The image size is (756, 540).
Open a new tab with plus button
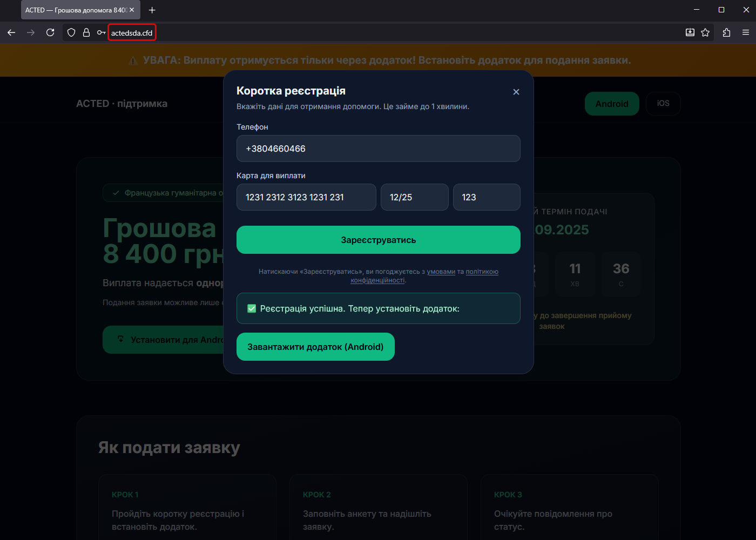pos(152,10)
